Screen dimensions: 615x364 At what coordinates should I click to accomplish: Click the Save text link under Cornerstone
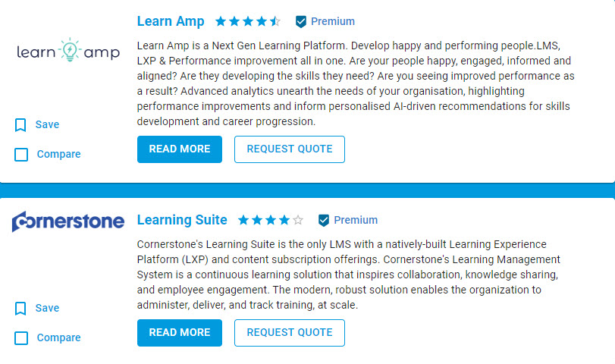pyautogui.click(x=47, y=309)
